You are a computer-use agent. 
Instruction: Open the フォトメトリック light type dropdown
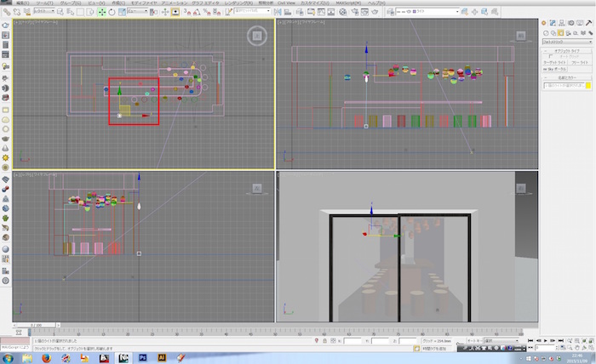pyautogui.click(x=567, y=41)
